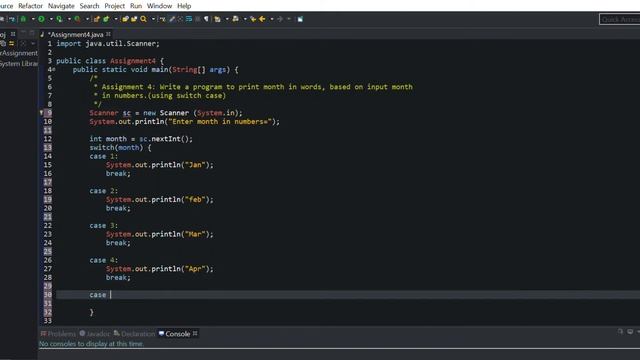
Task: Select the Assignment project tree item
Action: coord(19,53)
